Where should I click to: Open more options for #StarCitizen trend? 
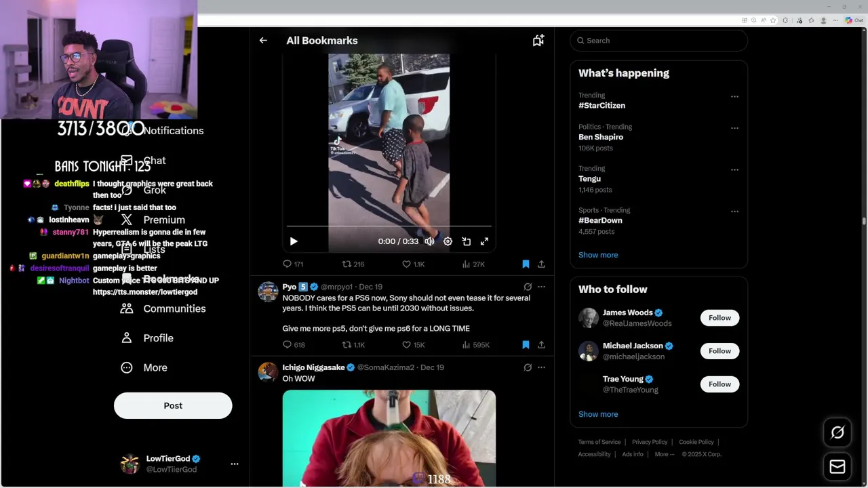[734, 96]
